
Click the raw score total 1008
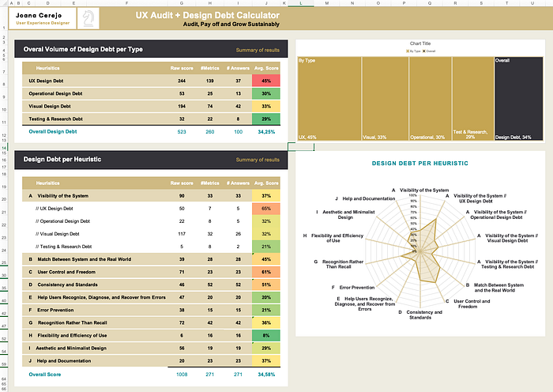(x=182, y=375)
